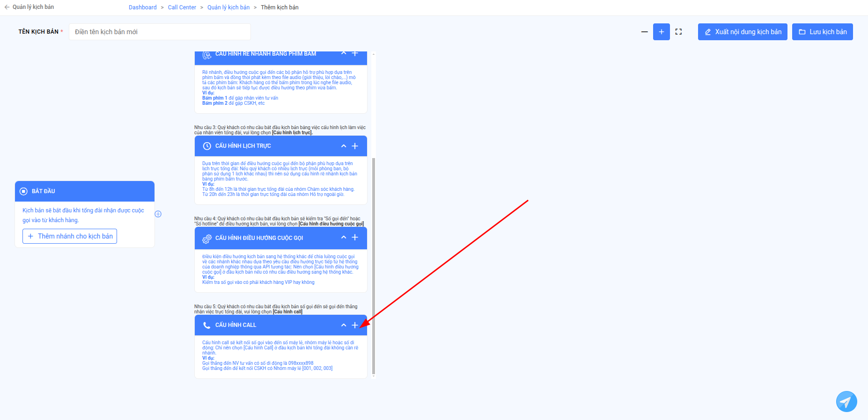Go to Call Center breadcrumb
This screenshot has height=420, width=868.
(182, 7)
